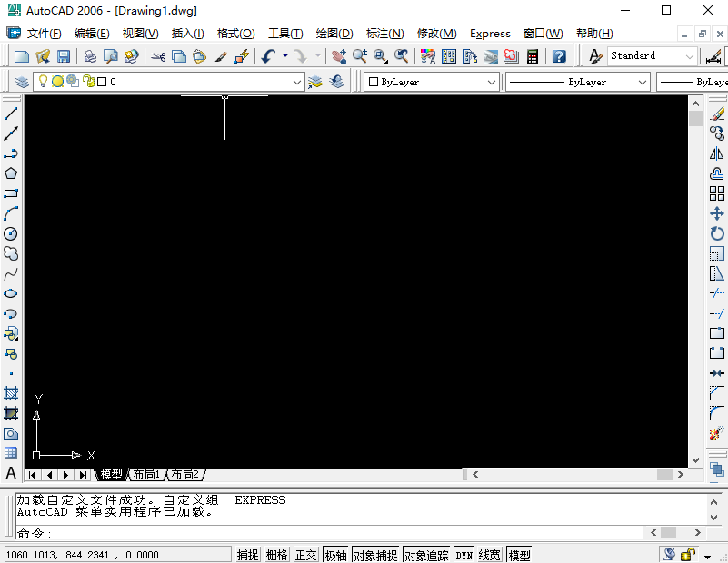728x563 pixels.
Task: Click the Save icon in toolbar
Action: (64, 56)
